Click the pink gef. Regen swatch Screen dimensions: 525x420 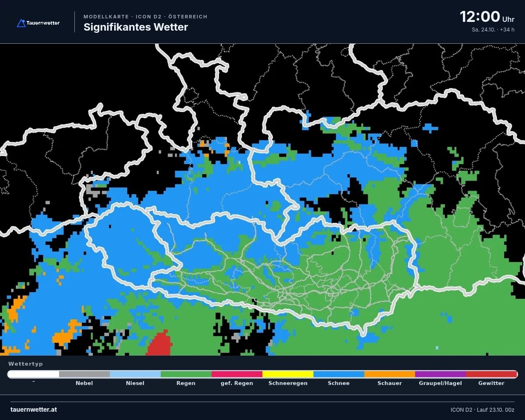pyautogui.click(x=237, y=374)
